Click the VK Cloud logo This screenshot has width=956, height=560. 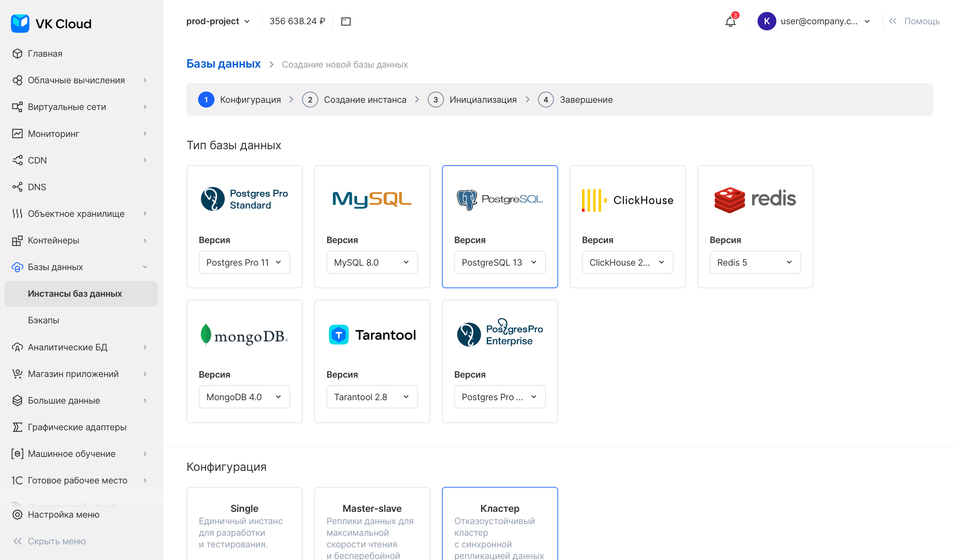tap(51, 24)
